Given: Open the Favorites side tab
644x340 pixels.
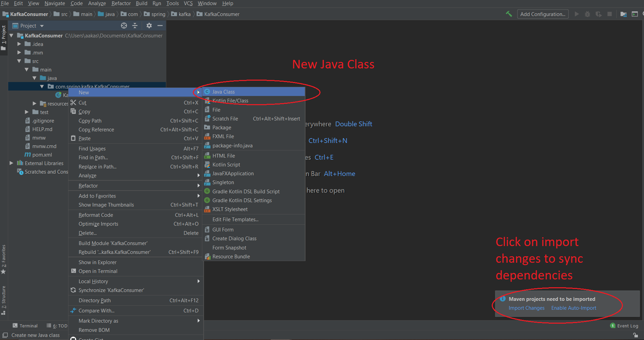Looking at the screenshot, I should (3, 259).
